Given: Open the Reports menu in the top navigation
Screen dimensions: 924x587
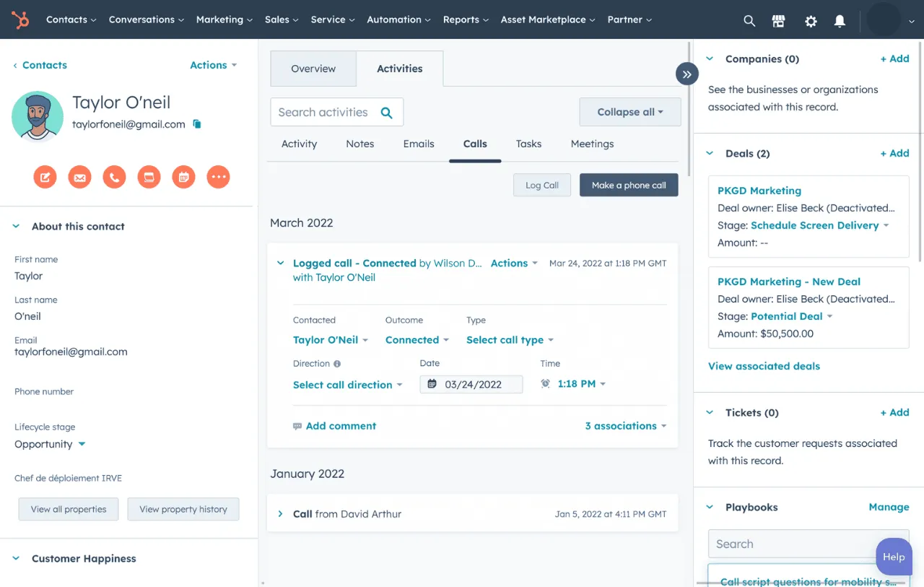Looking at the screenshot, I should pyautogui.click(x=466, y=19).
